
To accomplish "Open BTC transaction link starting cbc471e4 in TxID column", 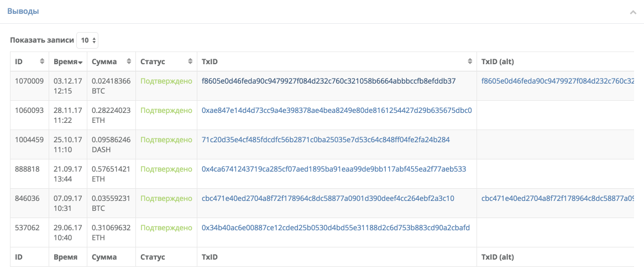I will (x=328, y=198).
